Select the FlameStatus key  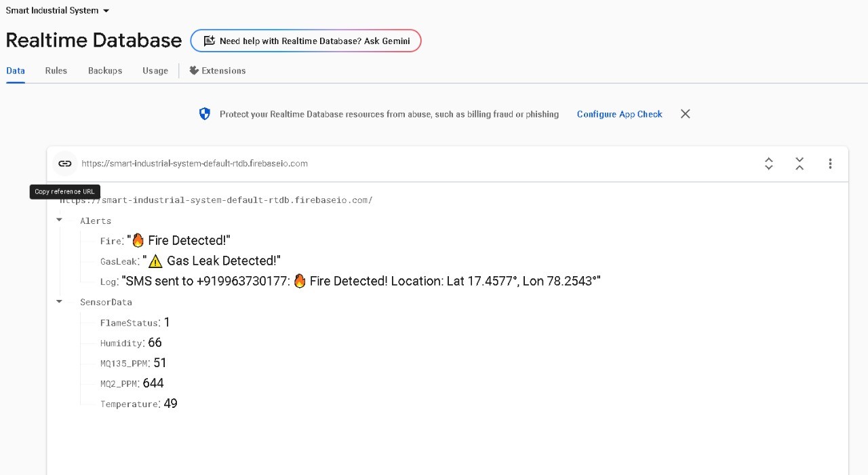coord(129,323)
